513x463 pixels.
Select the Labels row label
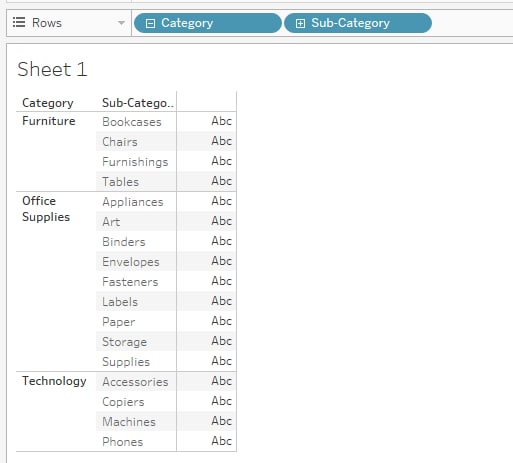[x=120, y=302]
